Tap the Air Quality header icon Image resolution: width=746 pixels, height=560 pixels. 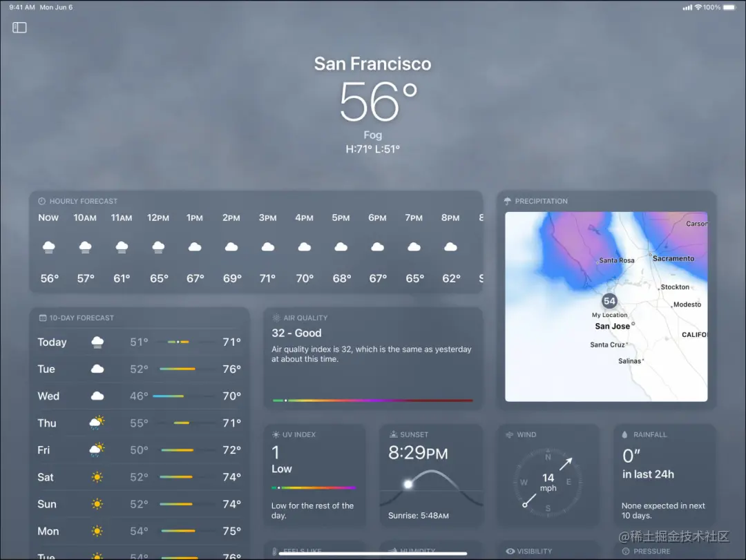click(276, 318)
